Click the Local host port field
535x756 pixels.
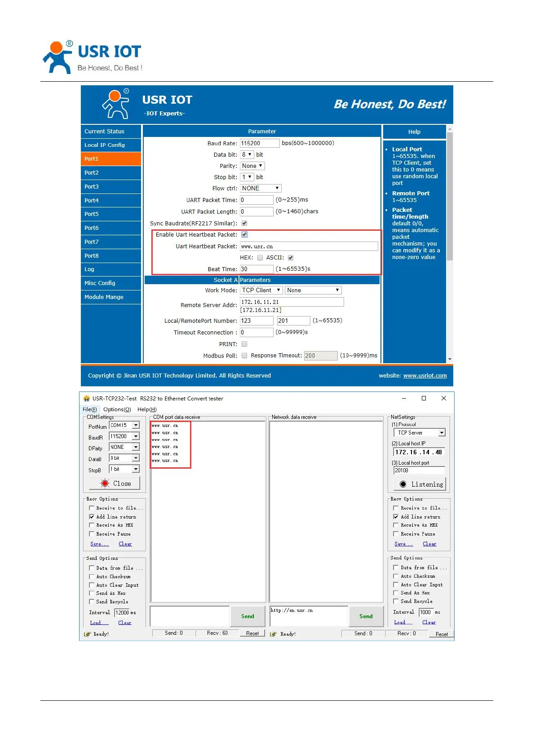pyautogui.click(x=419, y=470)
